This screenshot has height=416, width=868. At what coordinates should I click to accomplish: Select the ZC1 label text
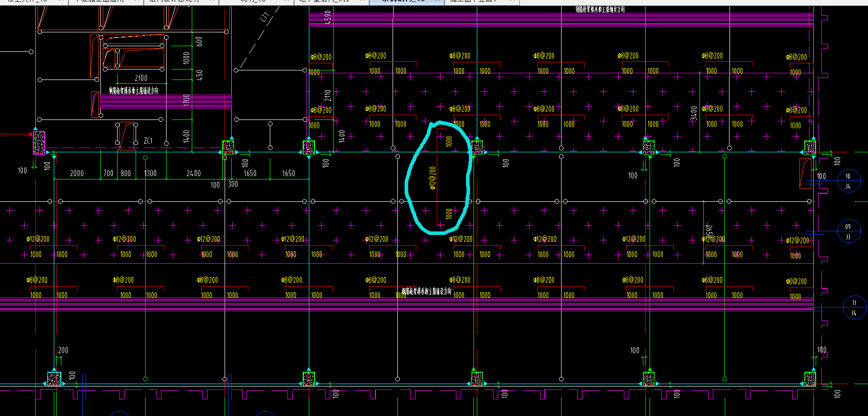pyautogui.click(x=148, y=141)
